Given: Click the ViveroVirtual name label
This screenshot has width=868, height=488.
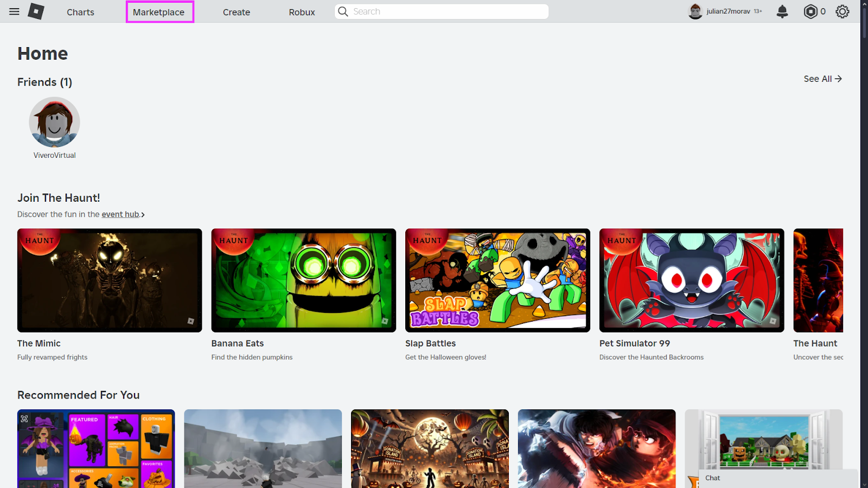Looking at the screenshot, I should [x=54, y=155].
